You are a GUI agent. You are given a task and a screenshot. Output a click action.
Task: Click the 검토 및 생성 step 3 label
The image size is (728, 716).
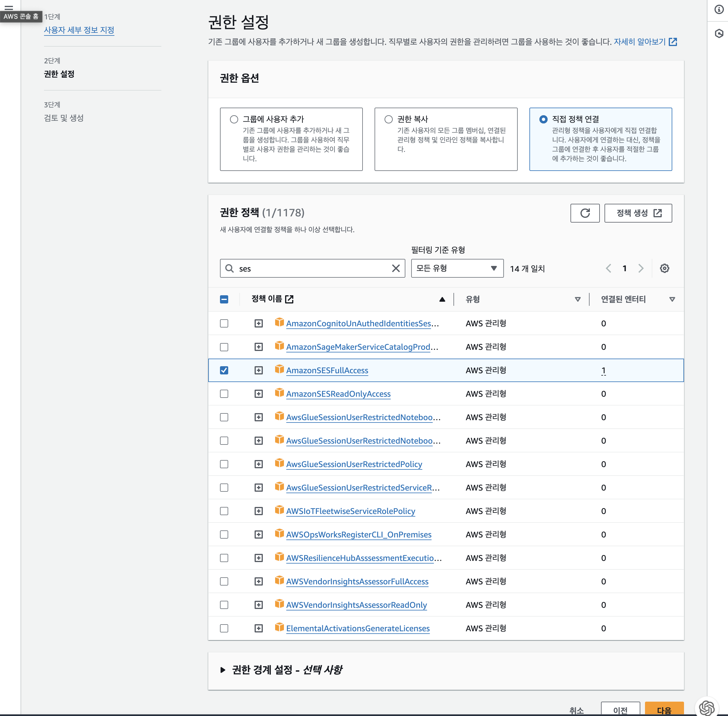coord(64,118)
